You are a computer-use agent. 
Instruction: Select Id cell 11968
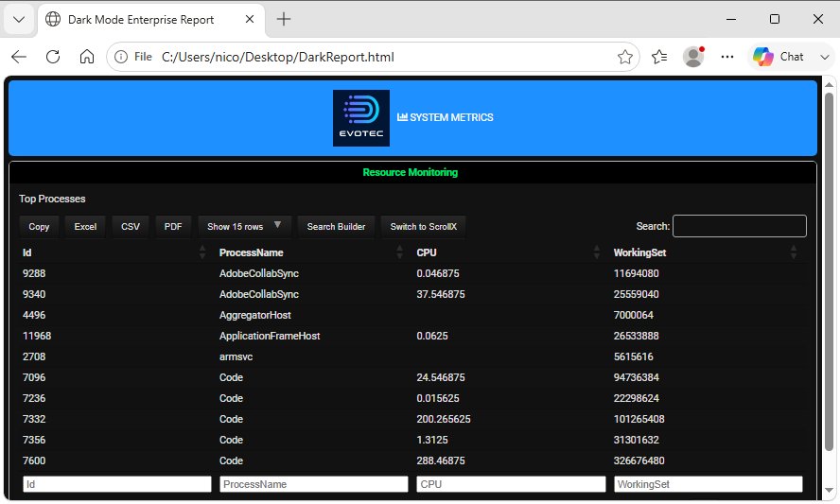[37, 337]
